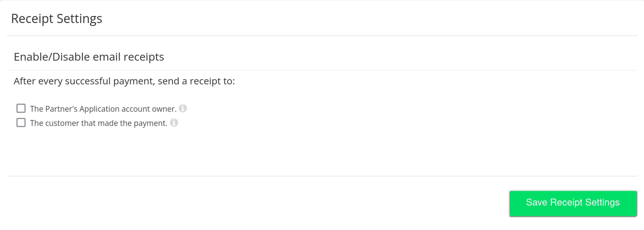This screenshot has height=230, width=644.
Task: Check the Partner's Application account owner box
Action: [21, 108]
